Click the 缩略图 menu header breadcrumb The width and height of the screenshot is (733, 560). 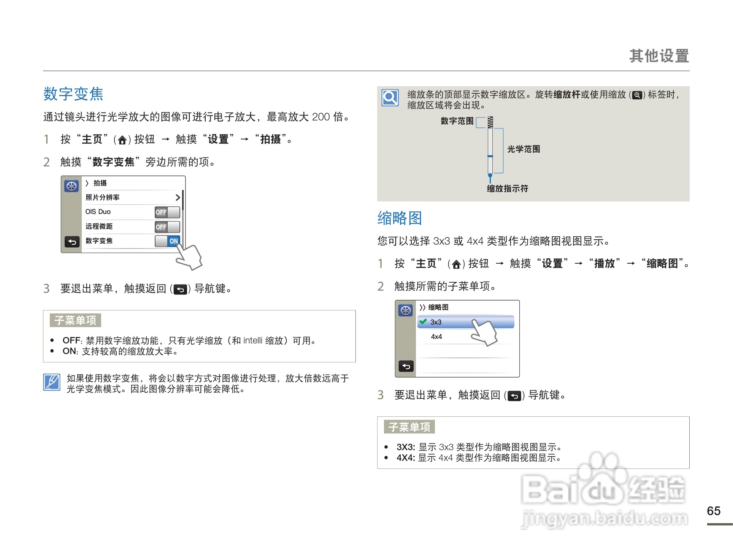(x=434, y=307)
